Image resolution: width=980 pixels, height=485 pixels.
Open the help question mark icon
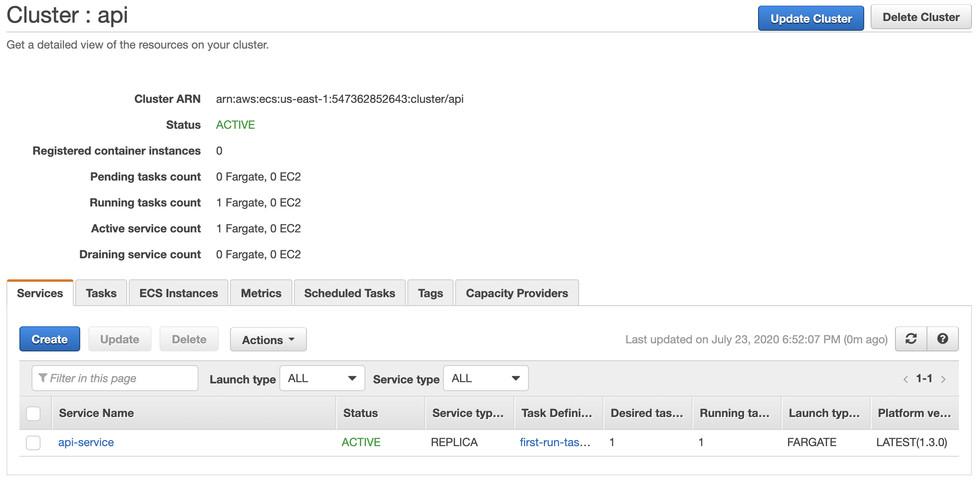point(942,339)
